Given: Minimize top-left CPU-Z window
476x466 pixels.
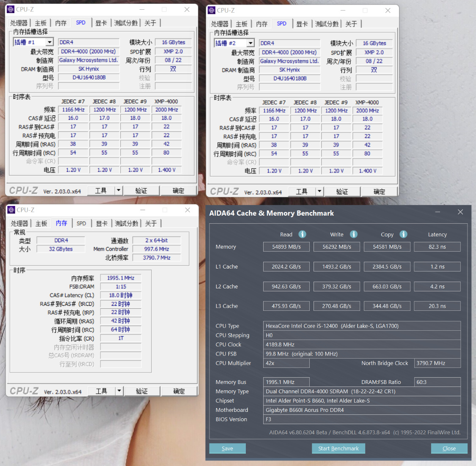Looking at the screenshot, I should click(x=142, y=9).
